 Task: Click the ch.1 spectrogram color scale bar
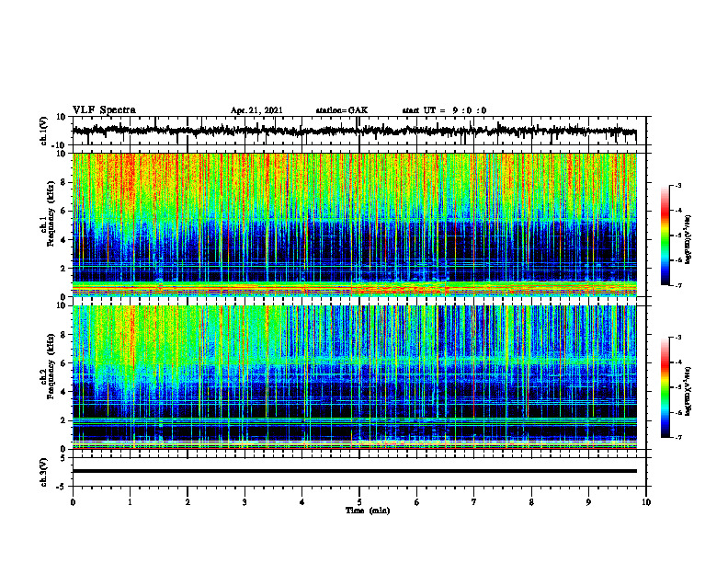[665, 236]
